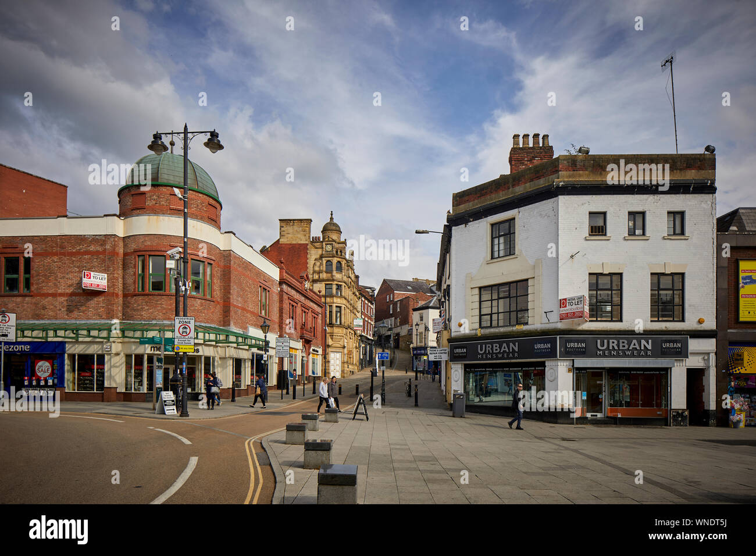Viewport: 756px width, 556px height.
Task: Click the PEDESTRIAN ZONE sign on the lamp post
Action: 184,334
